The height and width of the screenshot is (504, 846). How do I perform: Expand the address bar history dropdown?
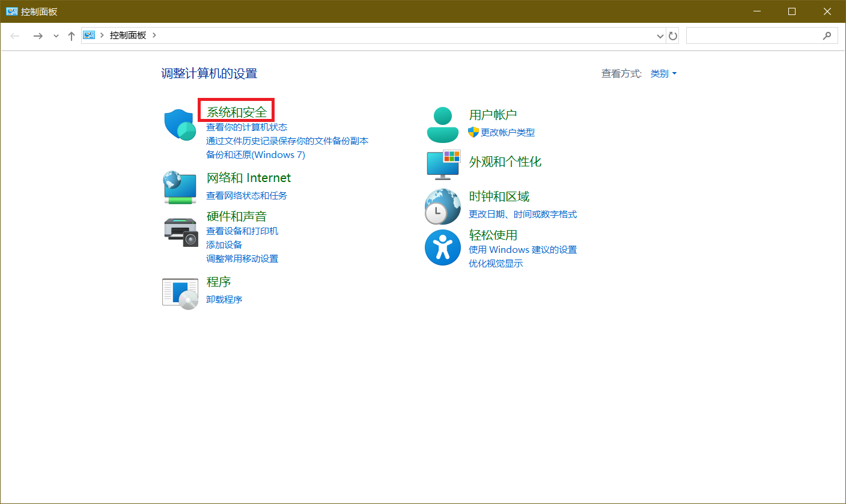(660, 36)
